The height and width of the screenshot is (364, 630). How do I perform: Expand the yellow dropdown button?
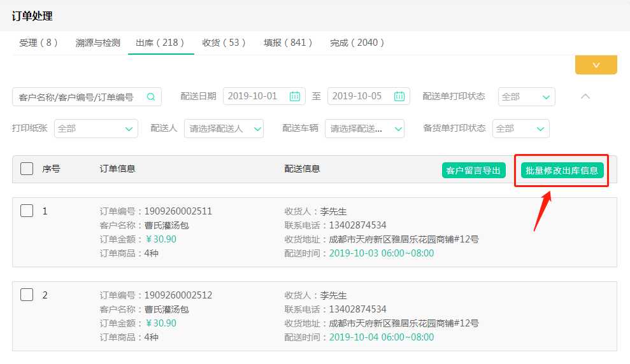pos(596,65)
